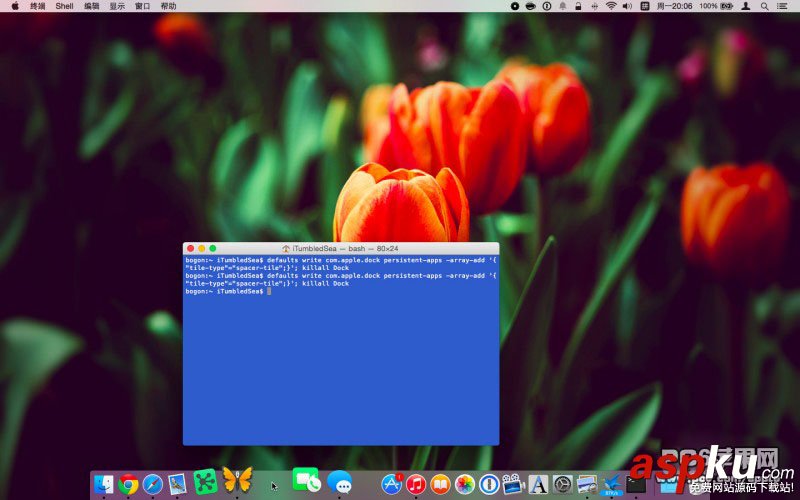Click the black circle menu bar icon
Viewport: 800px width, 500px height.
point(515,6)
